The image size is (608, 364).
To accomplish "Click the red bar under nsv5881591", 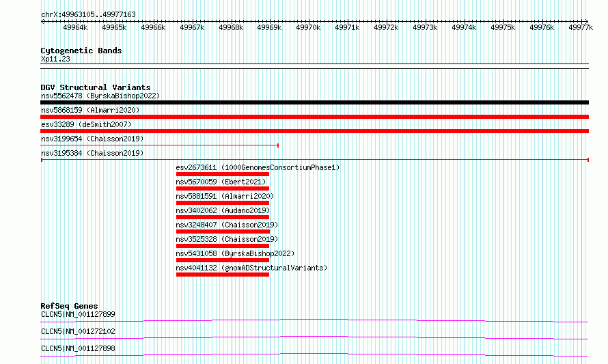I will pyautogui.click(x=223, y=203).
